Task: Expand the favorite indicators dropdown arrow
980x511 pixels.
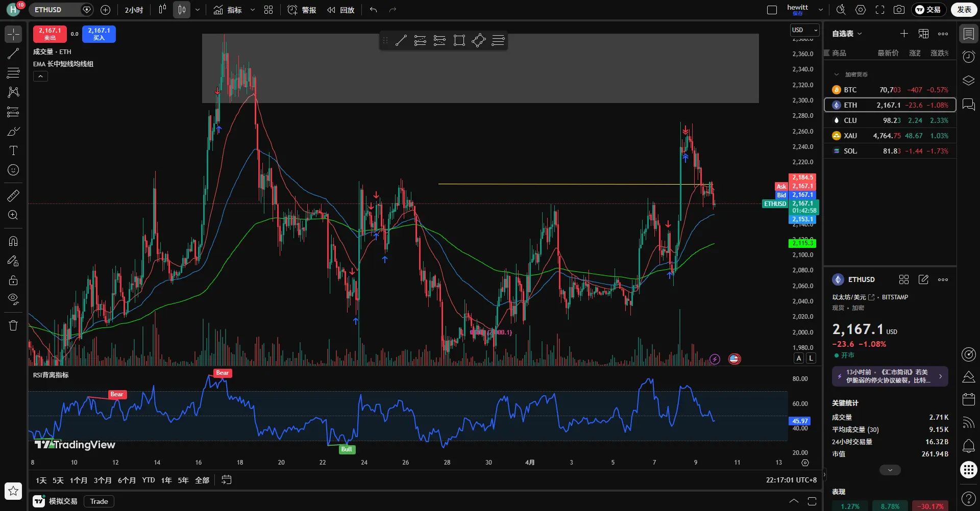Action: 253,10
